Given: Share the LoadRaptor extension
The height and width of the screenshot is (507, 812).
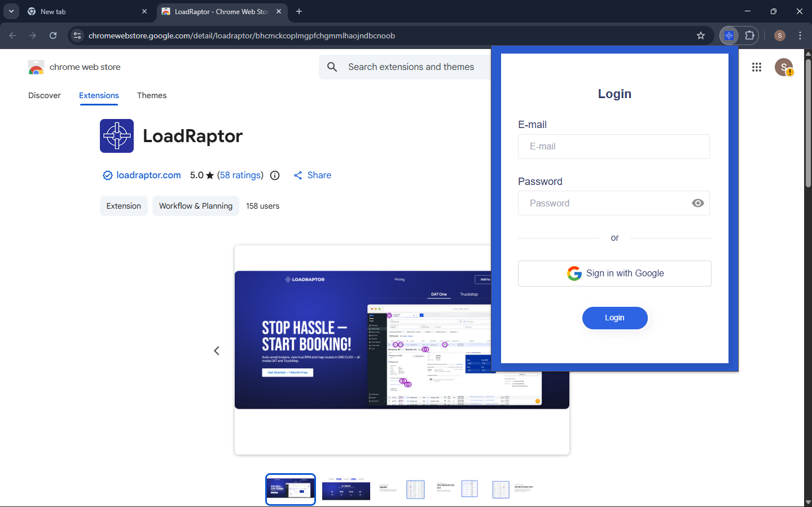Looking at the screenshot, I should (313, 175).
